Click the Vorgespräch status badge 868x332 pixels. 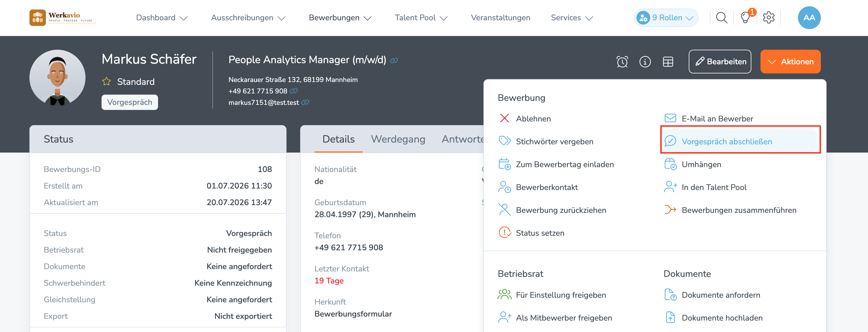click(130, 102)
